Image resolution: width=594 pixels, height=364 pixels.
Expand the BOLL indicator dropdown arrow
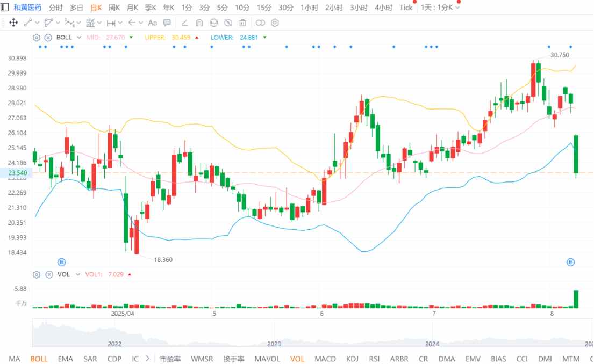click(x=79, y=38)
